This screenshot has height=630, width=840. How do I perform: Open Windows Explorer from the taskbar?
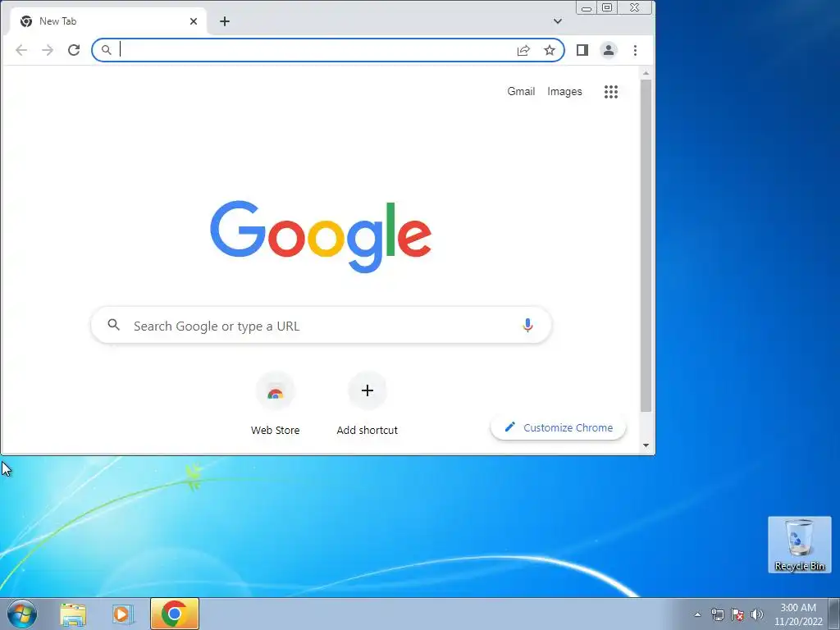click(73, 614)
